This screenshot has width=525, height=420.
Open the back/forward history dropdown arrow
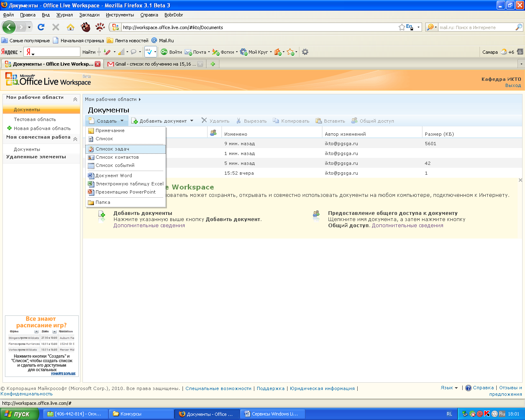pyautogui.click(x=29, y=27)
